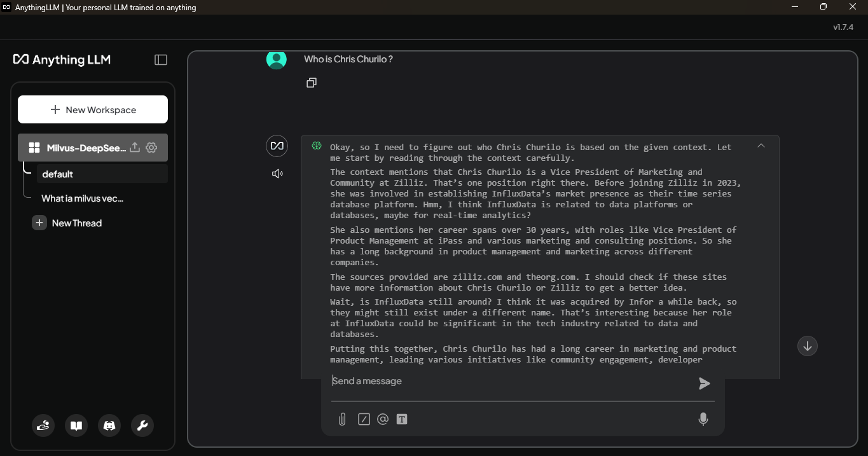Activate voice input with the microphone icon

(x=703, y=419)
